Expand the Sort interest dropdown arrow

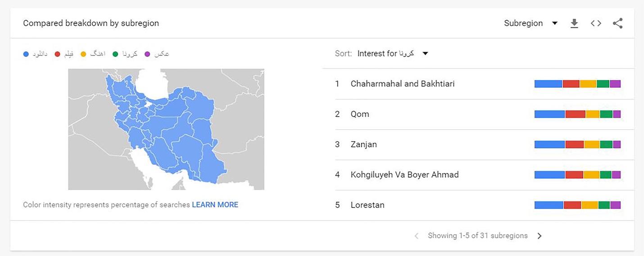(425, 54)
